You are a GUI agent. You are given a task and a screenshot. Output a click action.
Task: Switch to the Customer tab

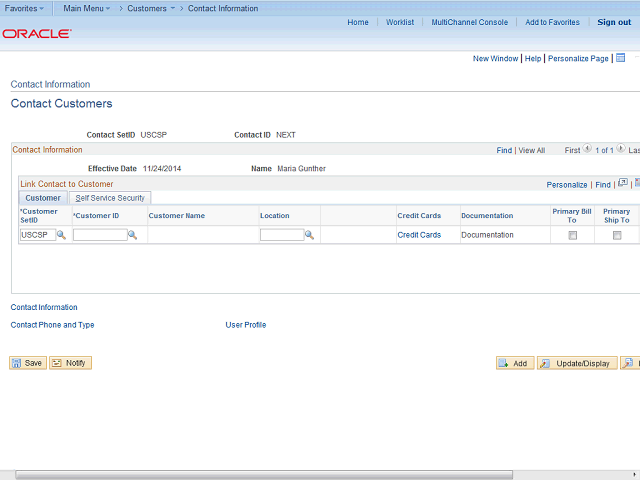click(x=43, y=198)
